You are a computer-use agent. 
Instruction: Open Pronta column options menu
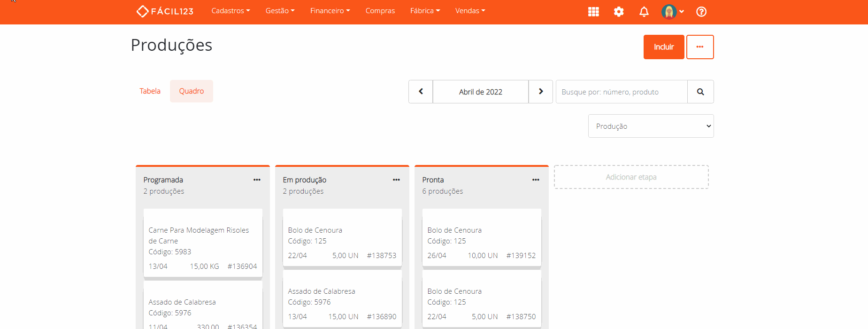(x=536, y=180)
